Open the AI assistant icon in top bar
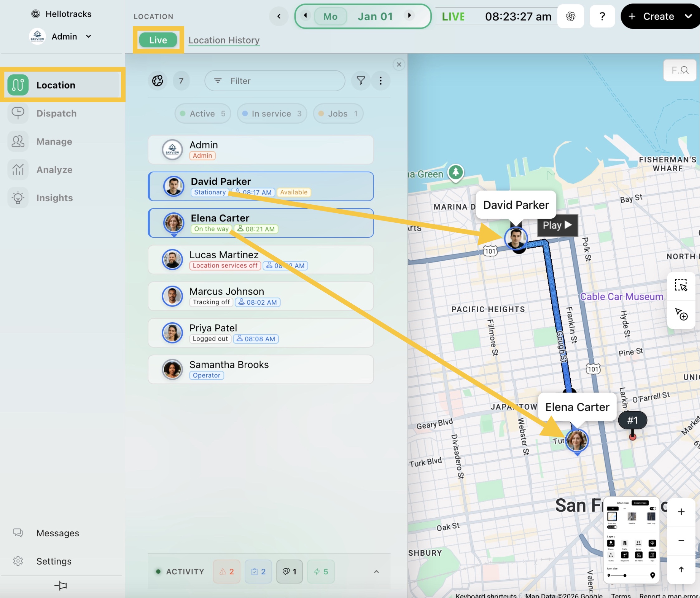Viewport: 700px width, 598px height. (571, 16)
